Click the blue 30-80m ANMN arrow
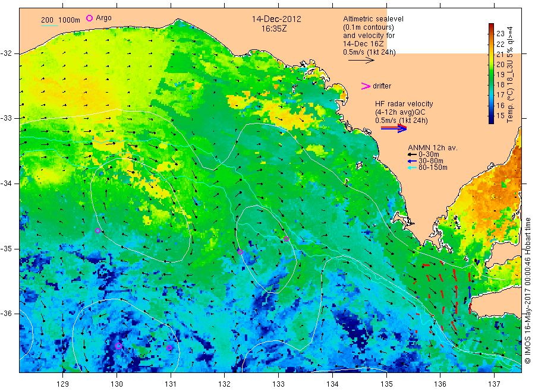This screenshot has width=535, height=392. tap(412, 161)
